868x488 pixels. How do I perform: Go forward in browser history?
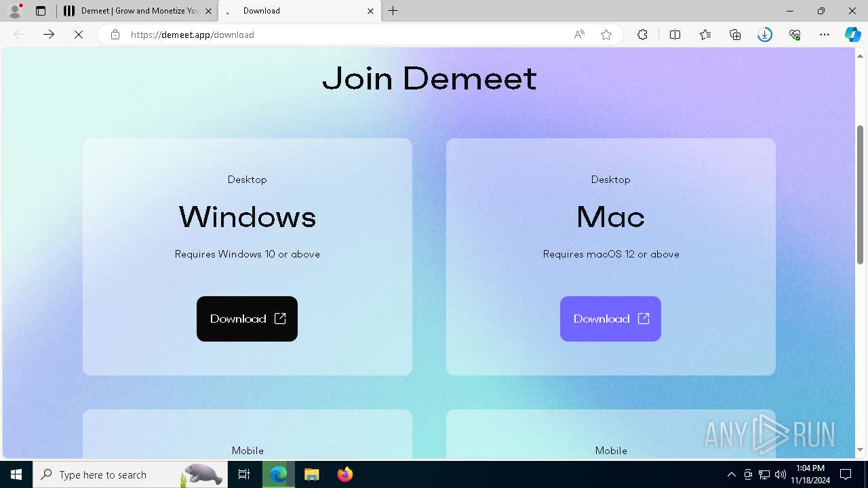[49, 35]
